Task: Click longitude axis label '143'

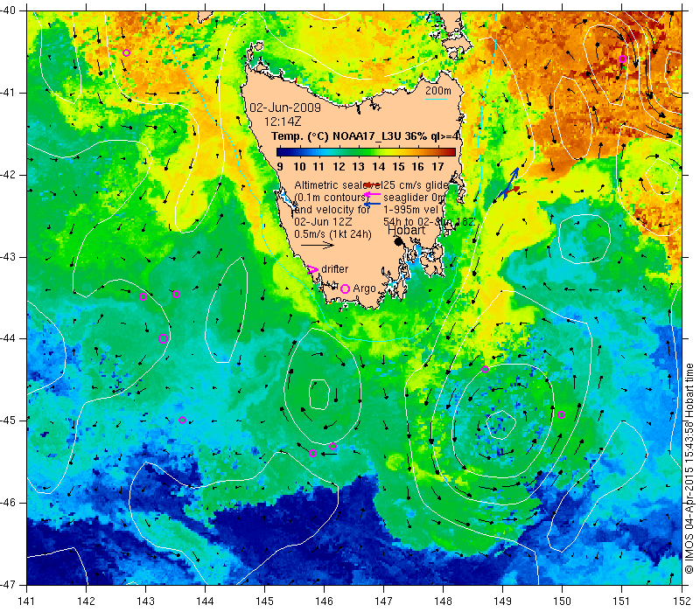Action: point(145,601)
